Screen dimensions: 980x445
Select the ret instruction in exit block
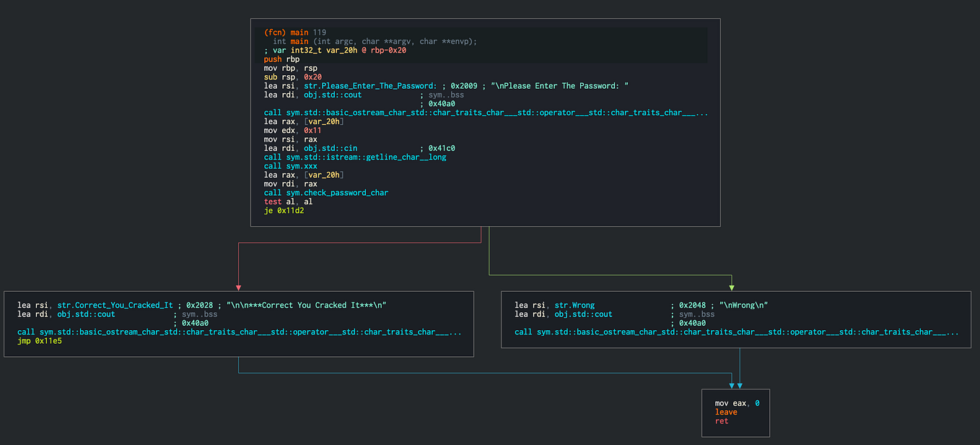721,420
